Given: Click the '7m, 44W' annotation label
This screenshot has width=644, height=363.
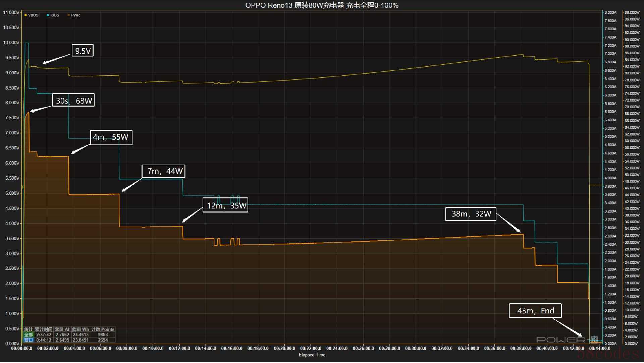Looking at the screenshot, I should coord(163,171).
